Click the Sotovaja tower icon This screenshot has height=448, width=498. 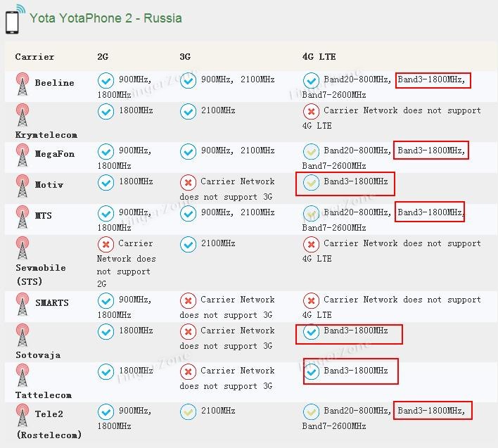click(23, 335)
